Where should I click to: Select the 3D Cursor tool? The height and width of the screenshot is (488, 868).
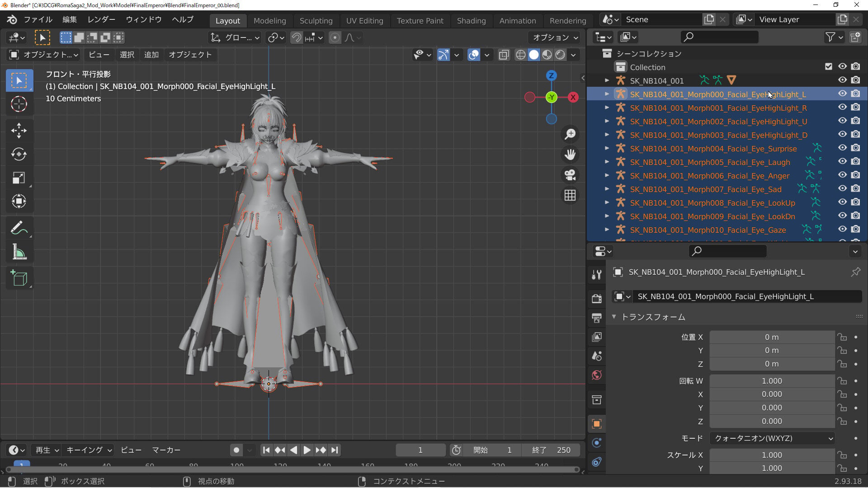(x=19, y=104)
